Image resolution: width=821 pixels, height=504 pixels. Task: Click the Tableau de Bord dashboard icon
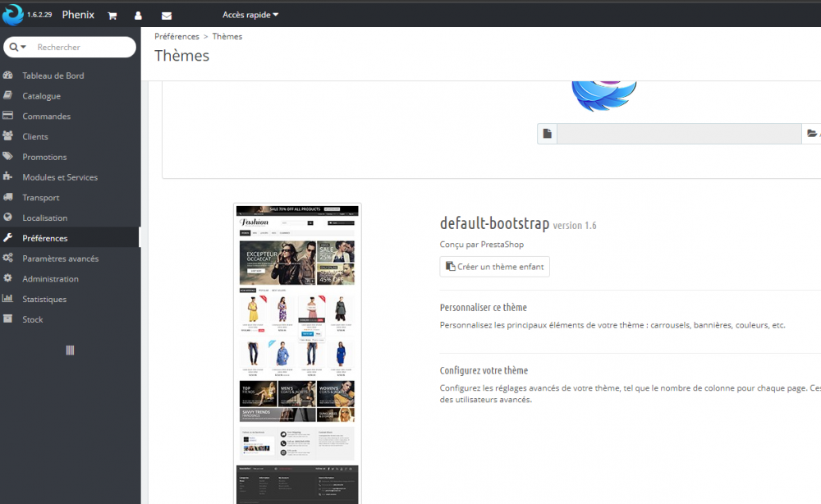pos(7,75)
